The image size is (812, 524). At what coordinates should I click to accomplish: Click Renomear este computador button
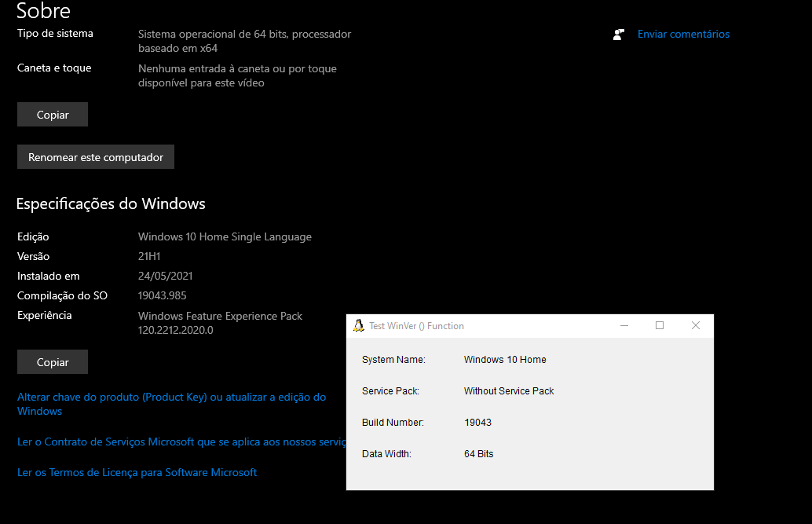pyautogui.click(x=96, y=157)
